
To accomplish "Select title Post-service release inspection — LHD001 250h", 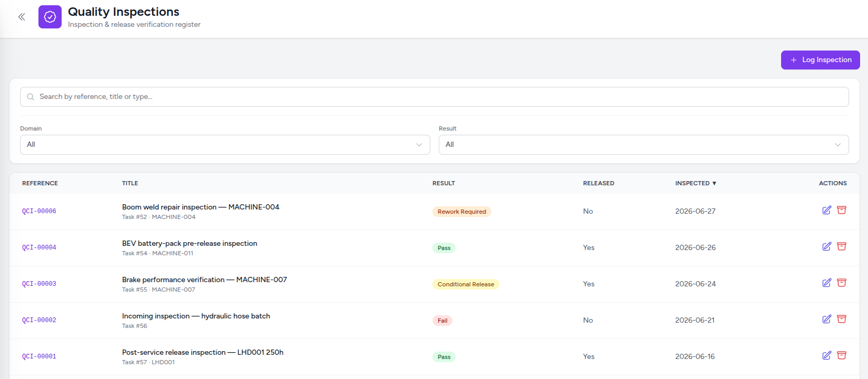I will 203,352.
